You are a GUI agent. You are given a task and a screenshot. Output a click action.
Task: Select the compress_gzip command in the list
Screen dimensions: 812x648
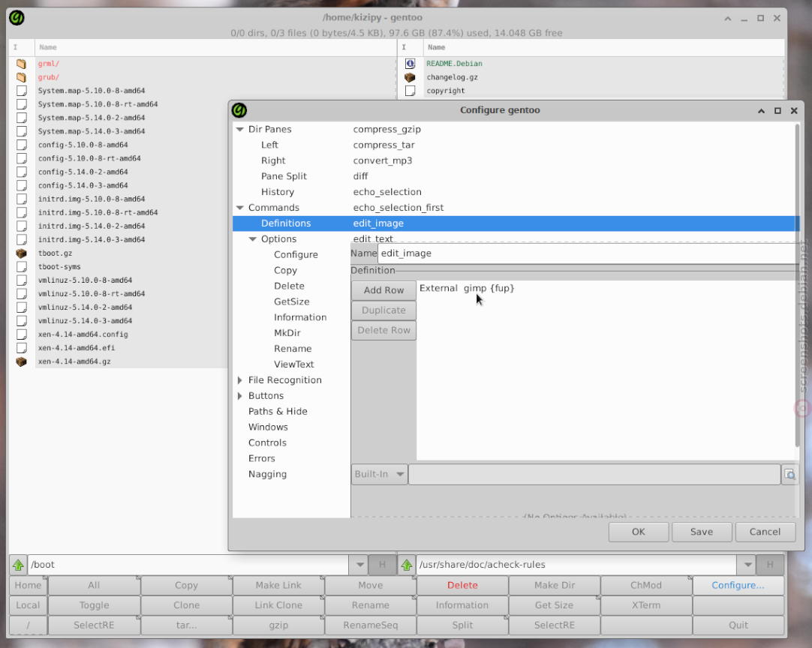tap(386, 130)
